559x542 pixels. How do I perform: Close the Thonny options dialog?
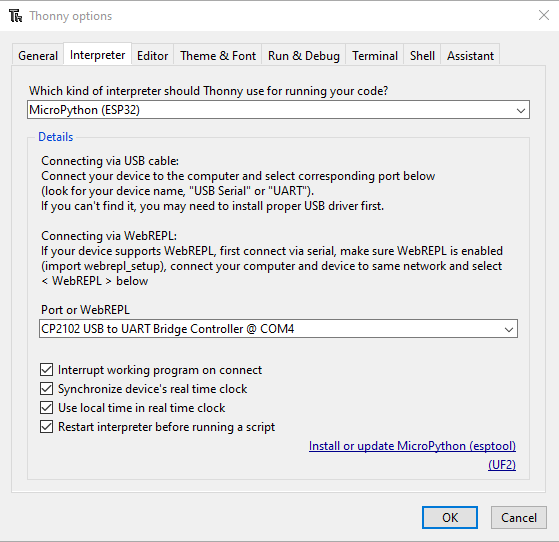544,15
